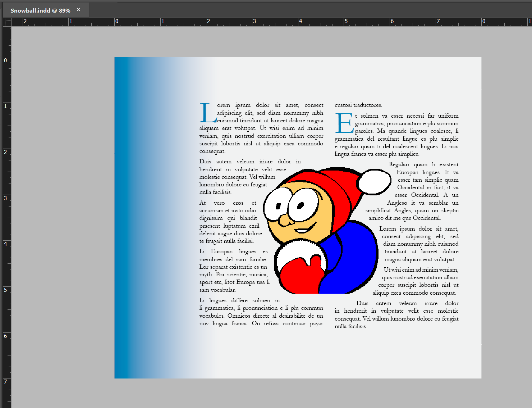Click the Snowball.indd document tab
The width and height of the screenshot is (532, 408).
pos(40,10)
